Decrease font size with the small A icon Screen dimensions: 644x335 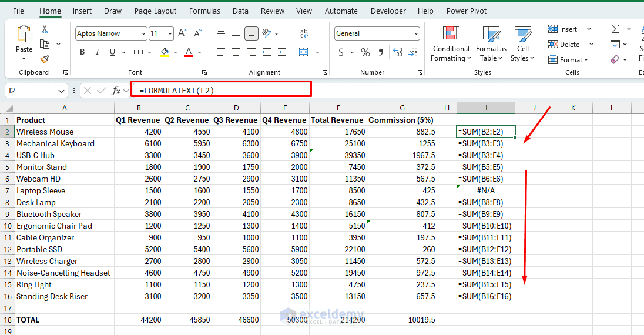[x=198, y=33]
